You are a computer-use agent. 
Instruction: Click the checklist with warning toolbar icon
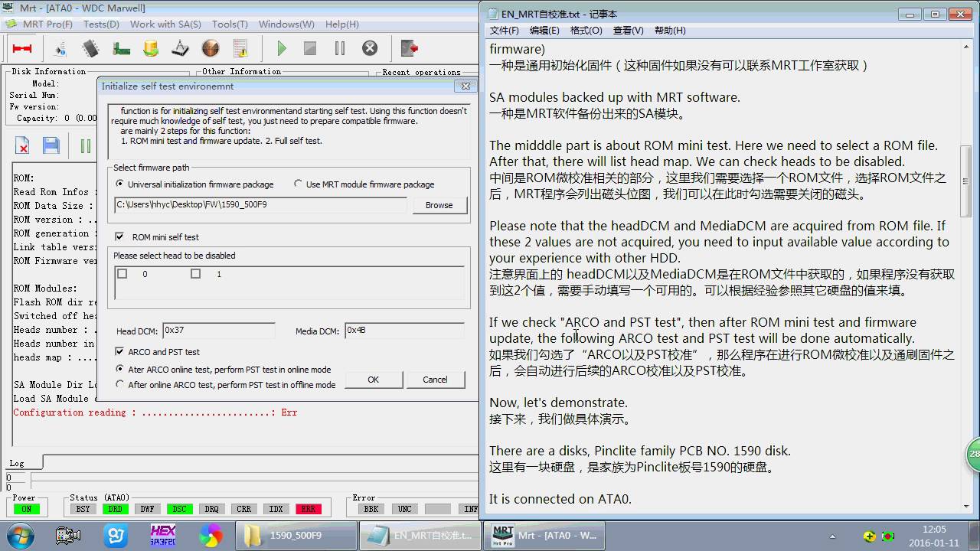pos(240,48)
